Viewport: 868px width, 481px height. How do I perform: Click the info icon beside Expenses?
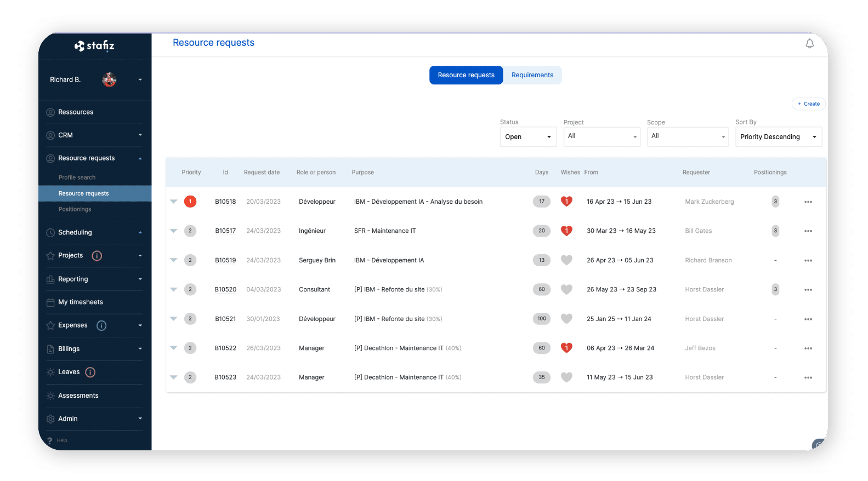click(101, 325)
